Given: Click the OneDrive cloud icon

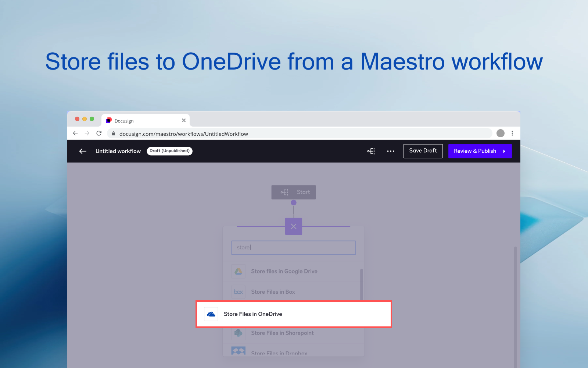Looking at the screenshot, I should (211, 314).
